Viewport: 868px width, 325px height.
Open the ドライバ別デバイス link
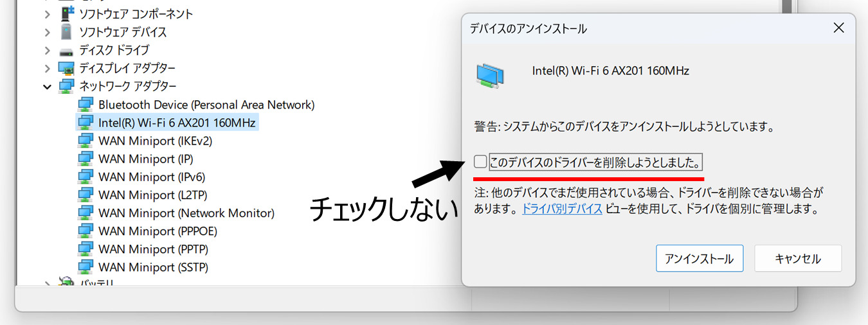tap(562, 209)
